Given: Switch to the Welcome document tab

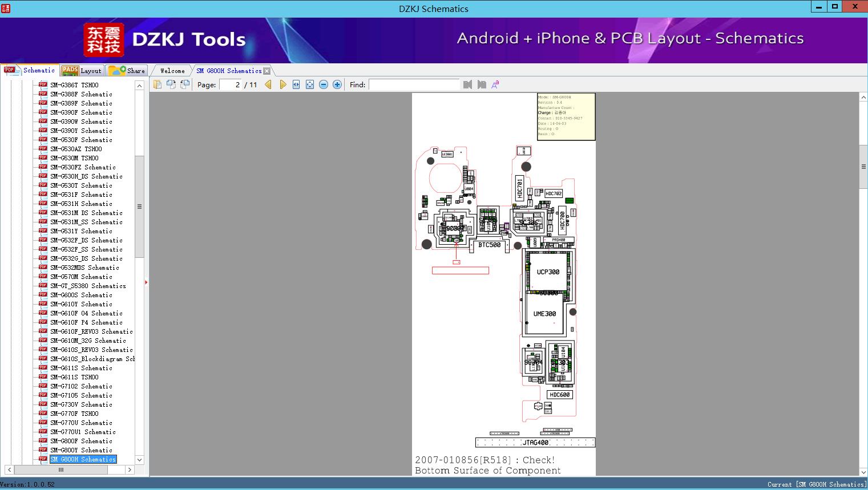Looking at the screenshot, I should pos(172,71).
